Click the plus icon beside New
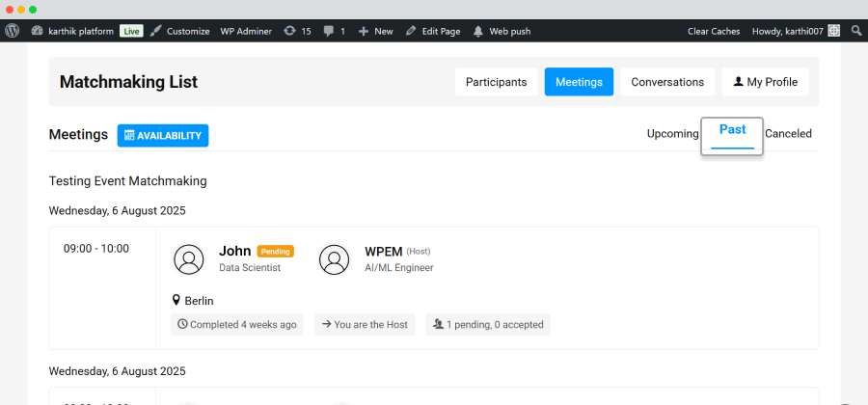The width and height of the screenshot is (868, 405). [364, 32]
